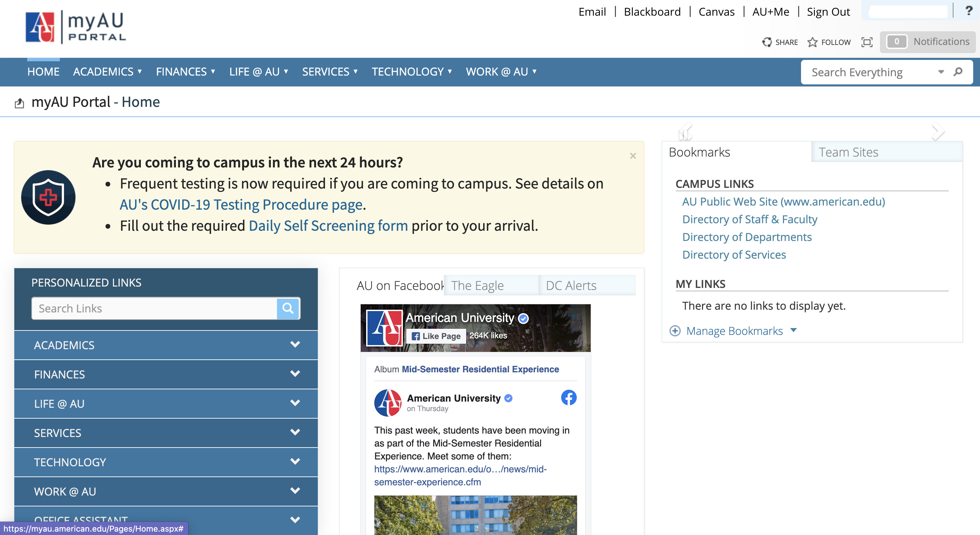Viewport: 980px width, 535px height.
Task: Click the Like Page button
Action: pos(436,336)
